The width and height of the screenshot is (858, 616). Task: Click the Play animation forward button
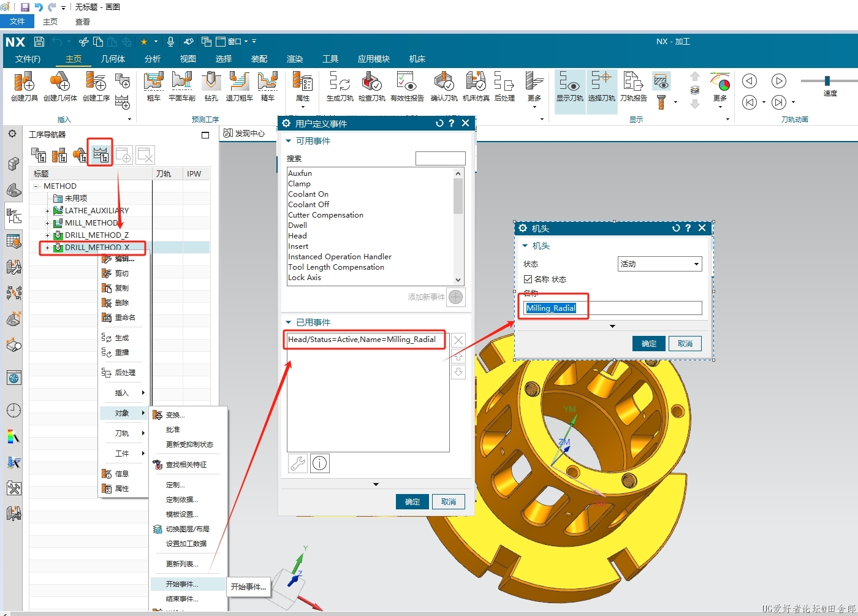778,81
